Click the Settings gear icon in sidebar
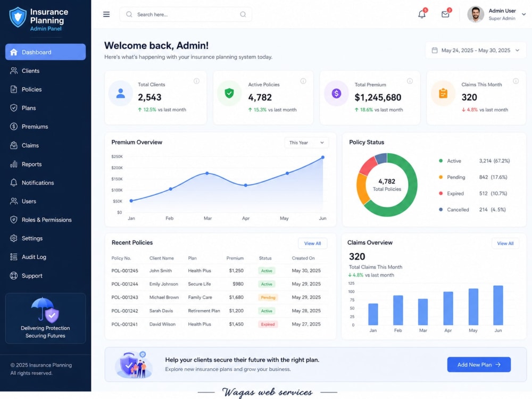Image resolution: width=532 pixels, height=399 pixels. [14, 238]
